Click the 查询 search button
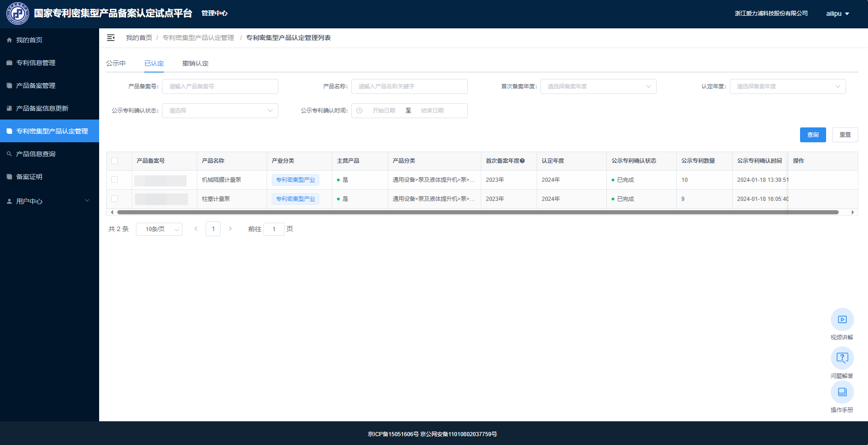This screenshot has height=445, width=868. coord(813,135)
